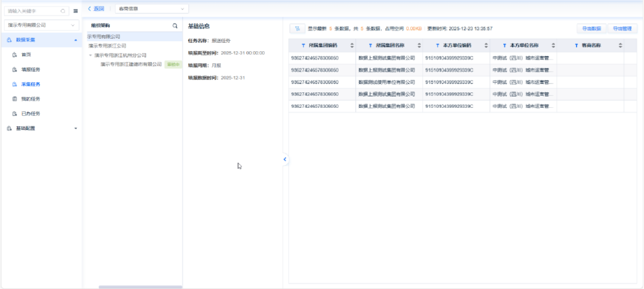Open 已办任务 in the sidebar
644x289 pixels.
[30, 113]
